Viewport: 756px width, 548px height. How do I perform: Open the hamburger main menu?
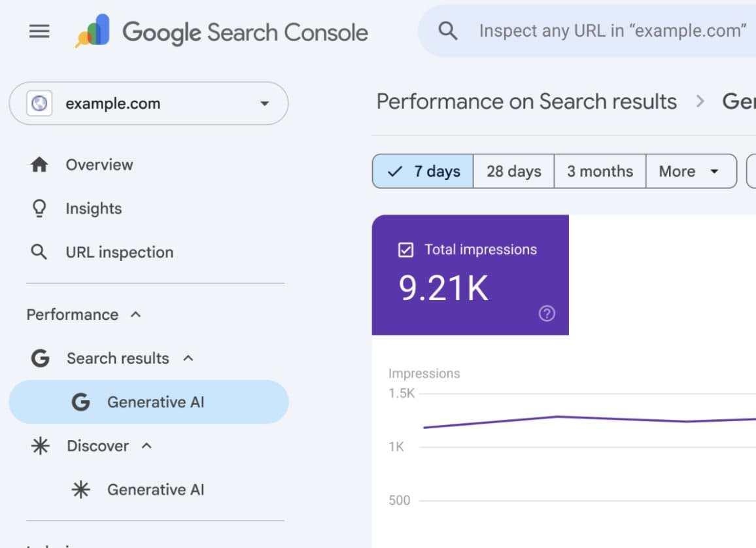click(x=39, y=31)
